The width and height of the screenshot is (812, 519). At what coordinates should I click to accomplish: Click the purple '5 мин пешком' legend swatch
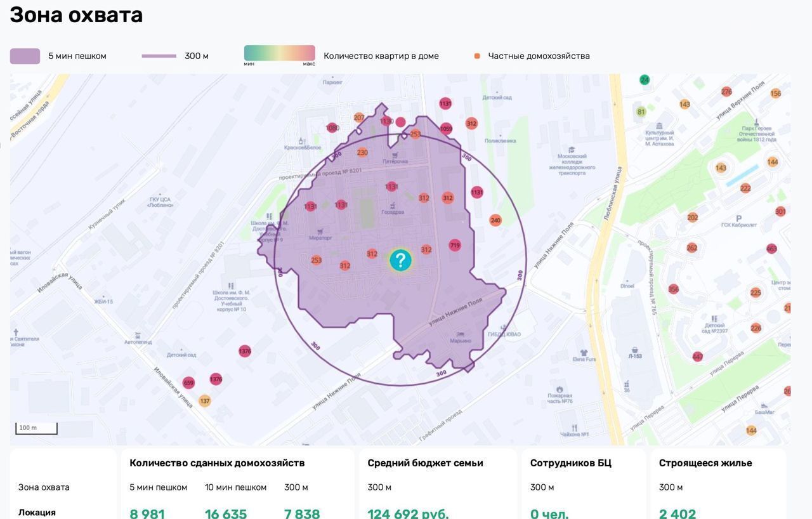click(x=25, y=56)
